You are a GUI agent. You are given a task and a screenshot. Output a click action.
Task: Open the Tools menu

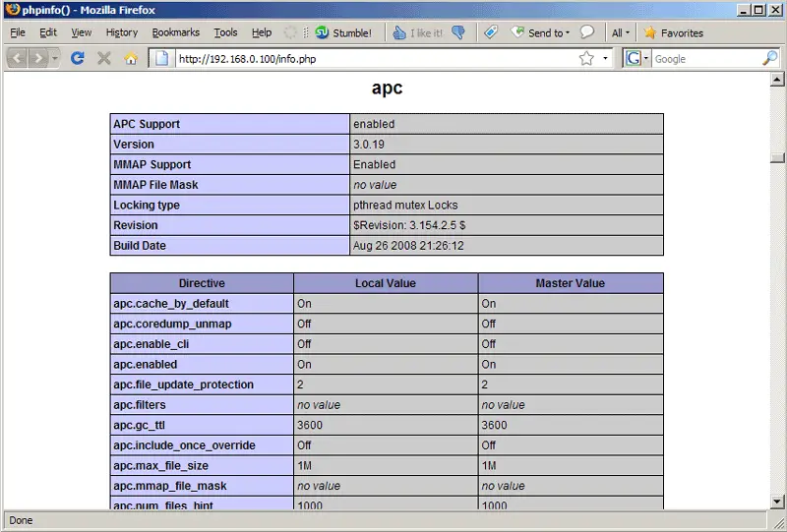225,32
